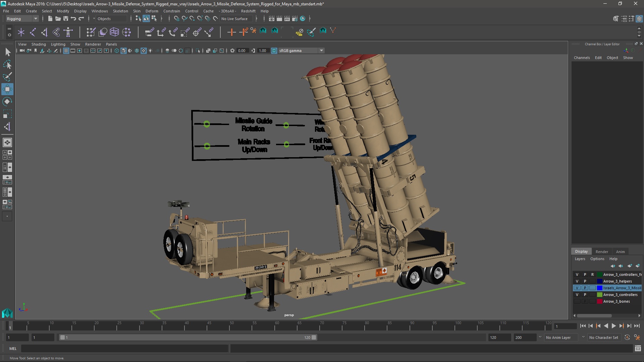The height and width of the screenshot is (362, 644).
Task: Toggle R display type on Arrow_3_controllers_fr layer
Action: point(592,275)
